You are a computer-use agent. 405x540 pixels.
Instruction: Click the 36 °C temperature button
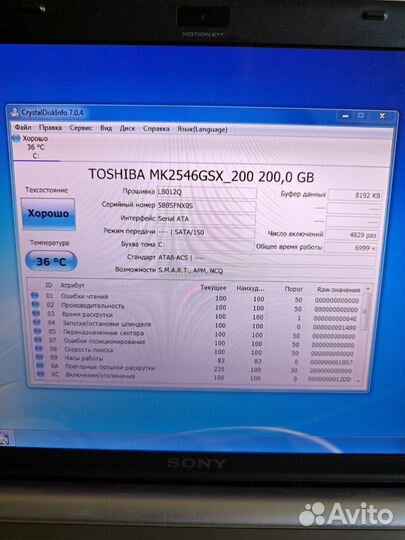(x=51, y=261)
